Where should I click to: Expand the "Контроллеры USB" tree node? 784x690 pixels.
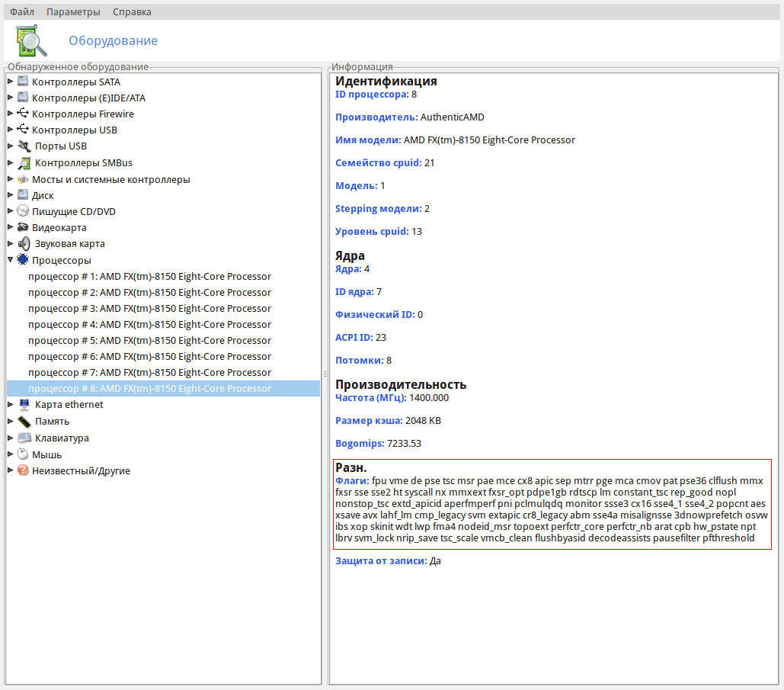[x=11, y=130]
